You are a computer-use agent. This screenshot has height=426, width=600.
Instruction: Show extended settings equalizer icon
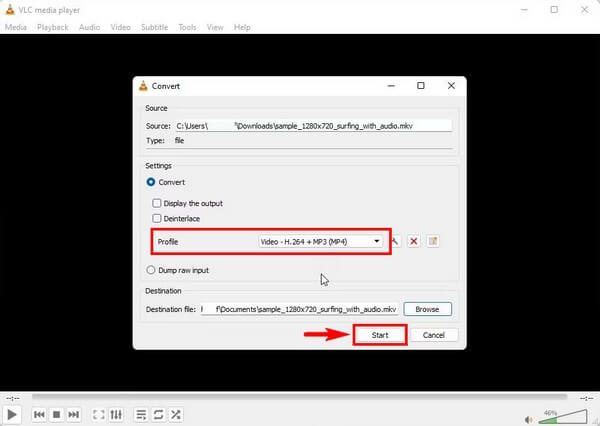116,415
